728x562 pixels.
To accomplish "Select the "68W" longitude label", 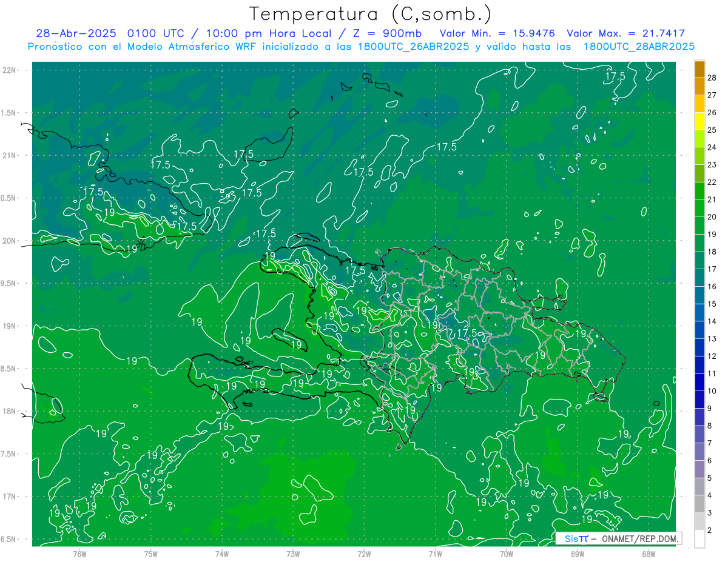I will click(648, 554).
